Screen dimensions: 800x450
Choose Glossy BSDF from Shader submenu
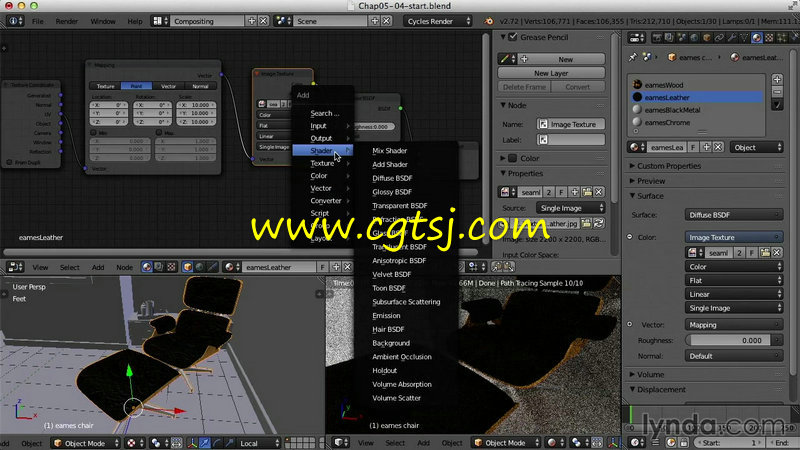[x=392, y=192]
